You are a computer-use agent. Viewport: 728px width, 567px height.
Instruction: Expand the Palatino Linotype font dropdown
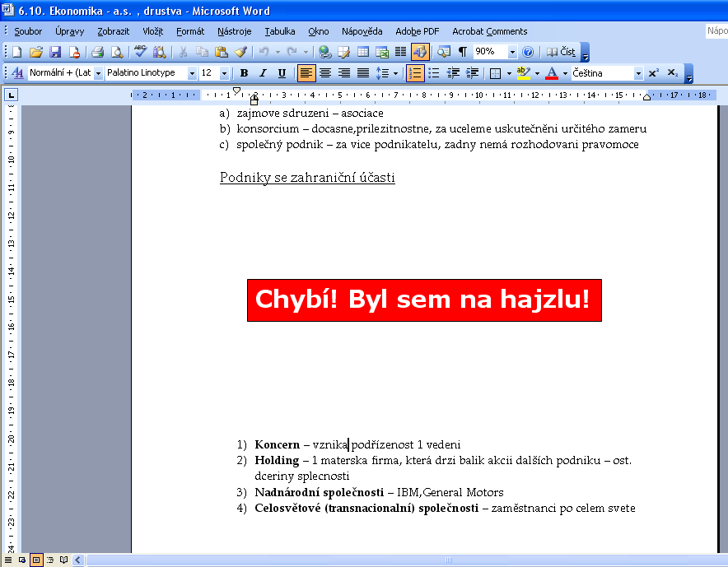192,73
